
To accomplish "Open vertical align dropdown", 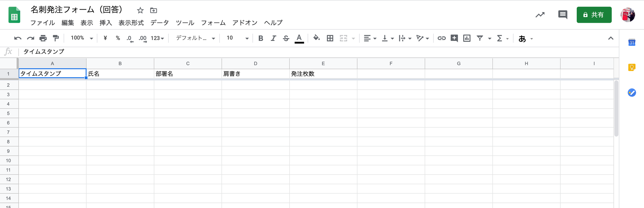I will (388, 38).
